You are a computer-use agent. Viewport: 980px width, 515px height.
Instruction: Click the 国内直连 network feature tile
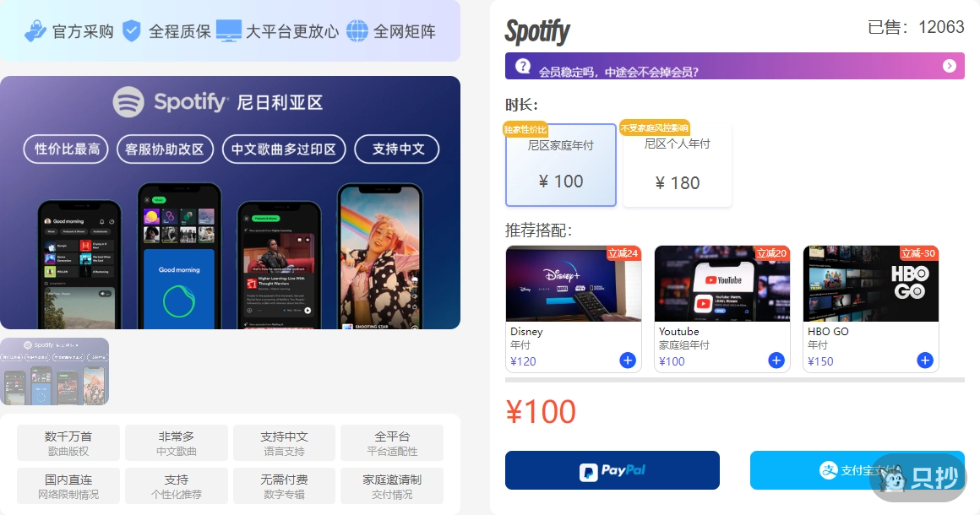click(x=68, y=486)
